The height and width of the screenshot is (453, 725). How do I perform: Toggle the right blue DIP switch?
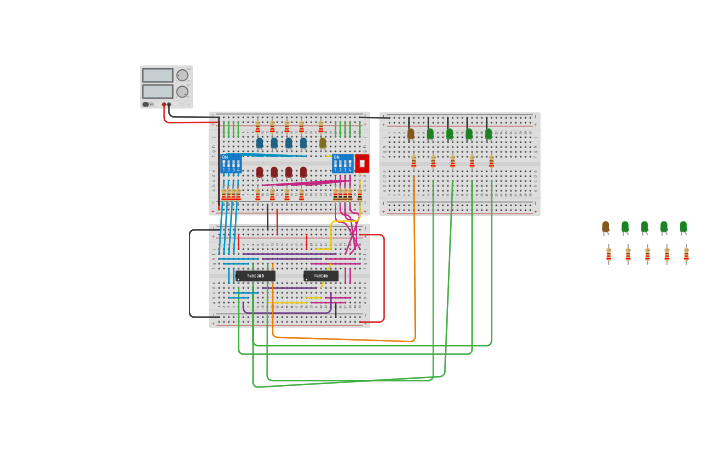[x=342, y=164]
